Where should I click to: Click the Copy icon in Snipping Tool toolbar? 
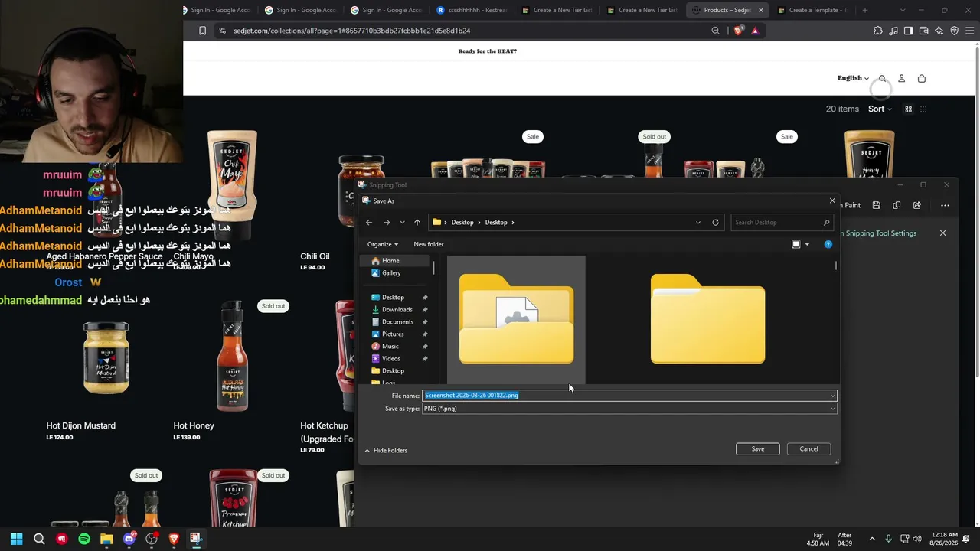coord(897,205)
